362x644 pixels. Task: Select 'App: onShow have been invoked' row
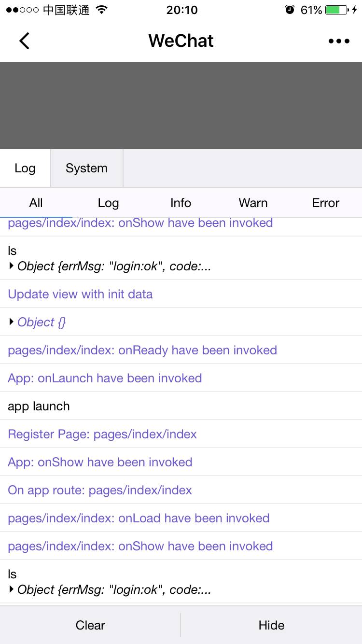181,462
